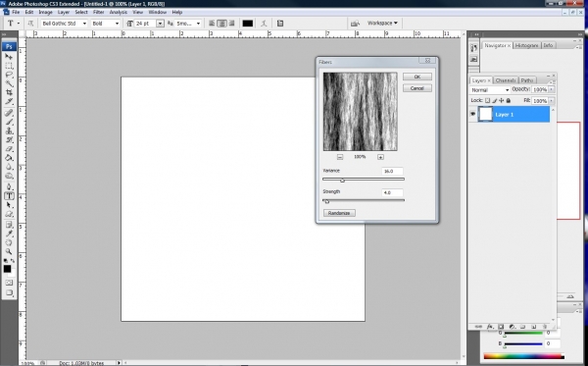588x366 pixels.
Task: Click Delete layer trash icon
Action: click(x=545, y=327)
